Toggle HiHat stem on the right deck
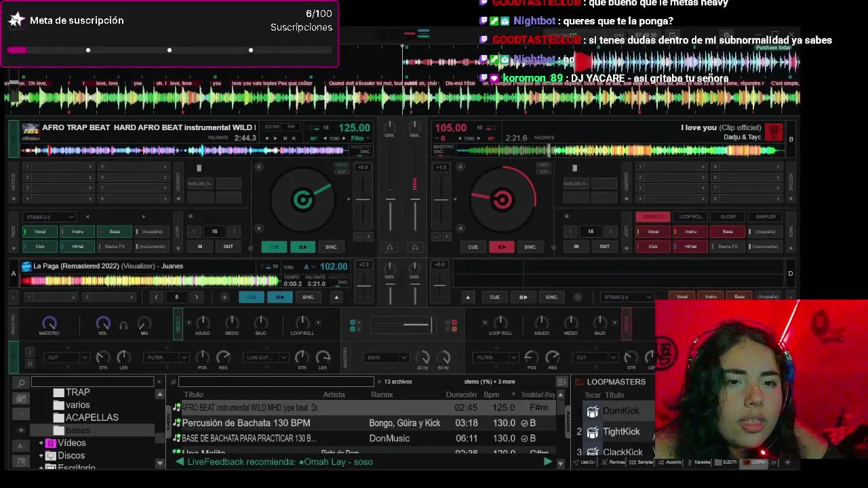 coord(690,247)
